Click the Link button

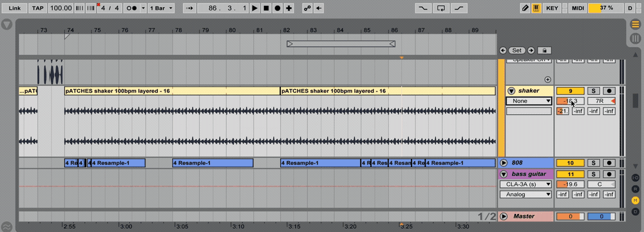pos(14,8)
